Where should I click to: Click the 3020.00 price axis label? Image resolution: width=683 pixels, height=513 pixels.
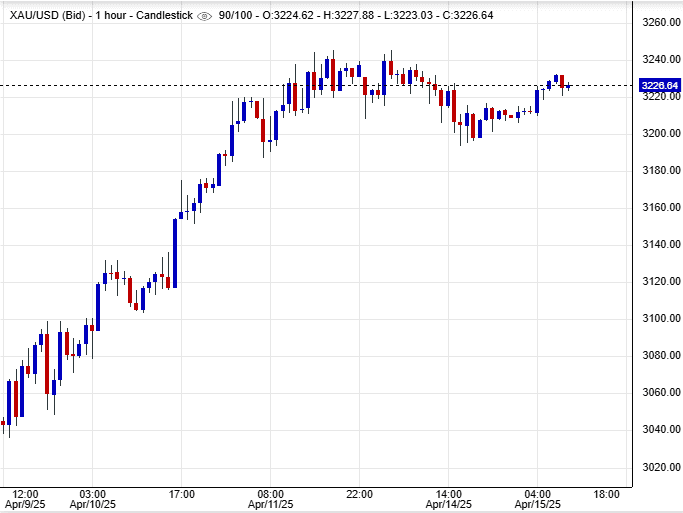point(658,467)
